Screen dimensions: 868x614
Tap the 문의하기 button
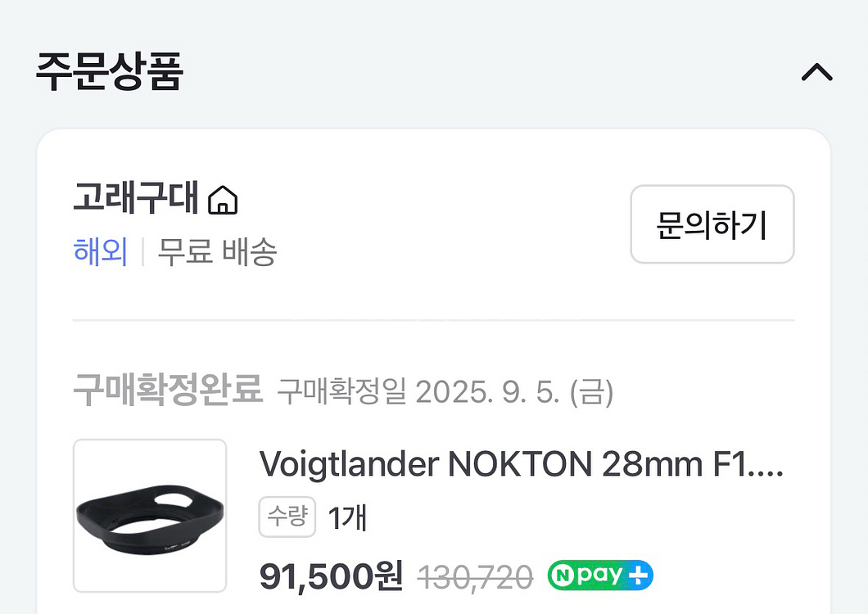click(x=712, y=224)
